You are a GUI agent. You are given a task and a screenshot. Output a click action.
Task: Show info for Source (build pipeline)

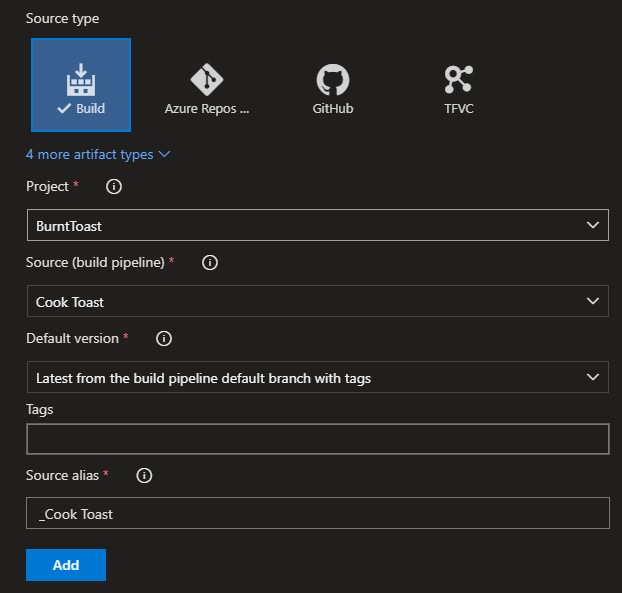tap(210, 263)
